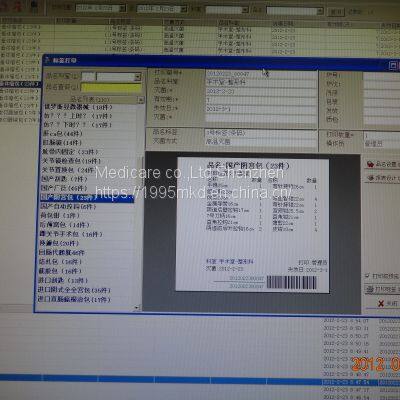Select the 进口 item ending in (35件)

pyautogui.click(x=74, y=290)
